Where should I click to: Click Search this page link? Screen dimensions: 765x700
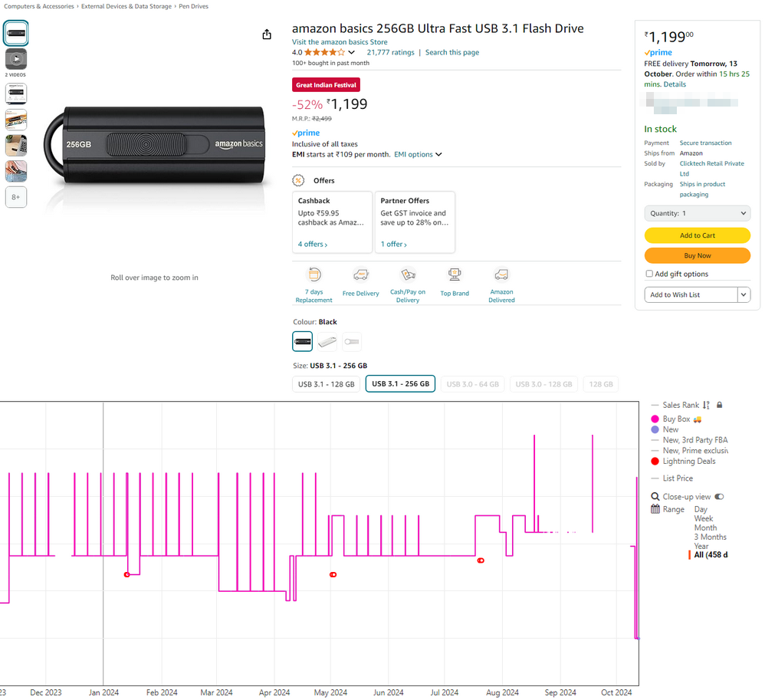pyautogui.click(x=451, y=52)
